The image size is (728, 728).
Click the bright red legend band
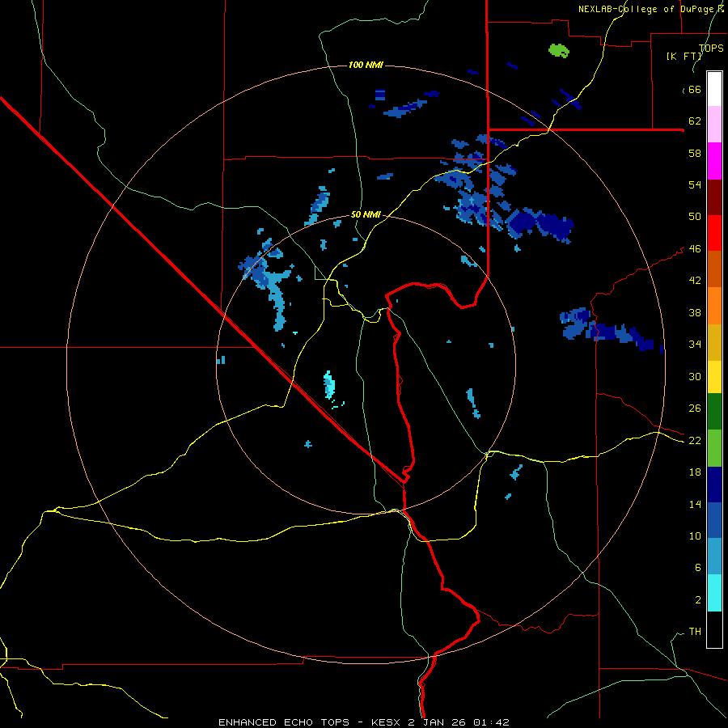coord(714,233)
